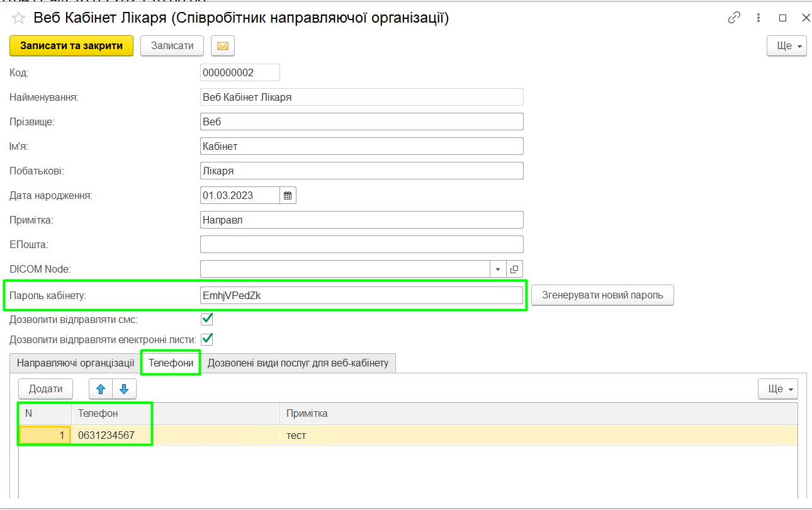Open 'Дозволені види послуг для веб-кабінету' tab

coord(298,363)
